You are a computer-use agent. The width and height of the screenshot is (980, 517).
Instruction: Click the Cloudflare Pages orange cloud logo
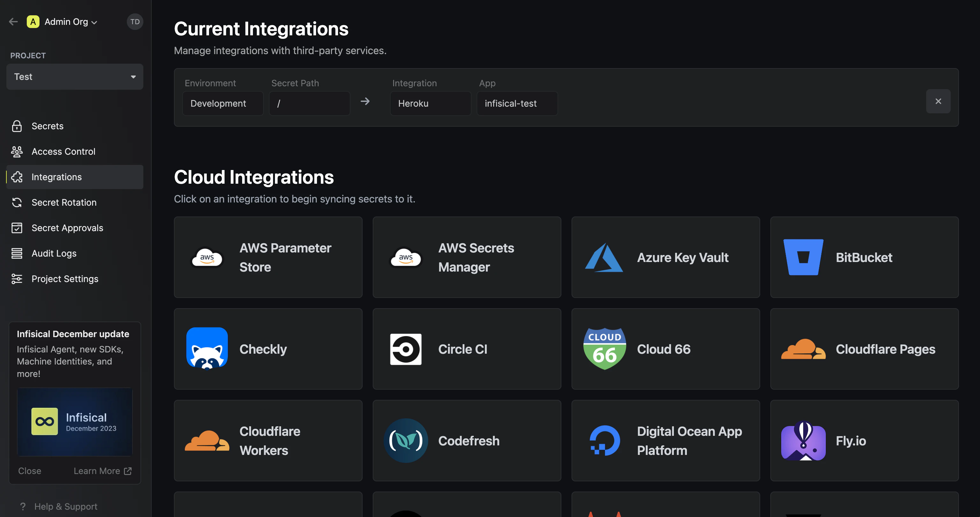point(803,349)
